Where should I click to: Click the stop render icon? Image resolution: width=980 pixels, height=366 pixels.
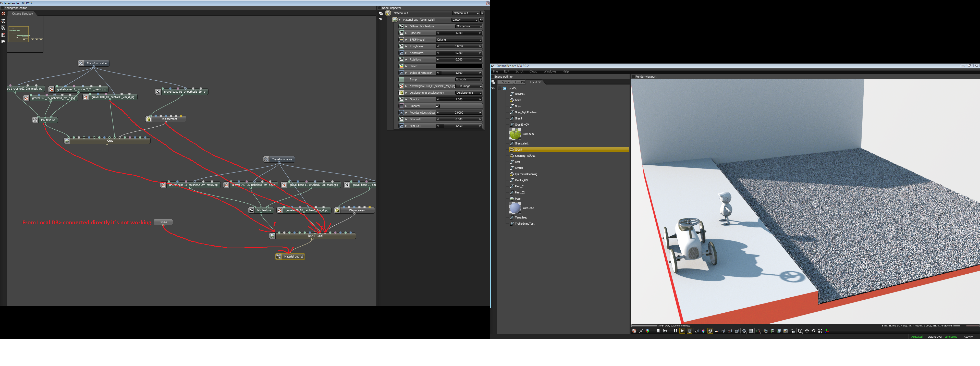[658, 331]
